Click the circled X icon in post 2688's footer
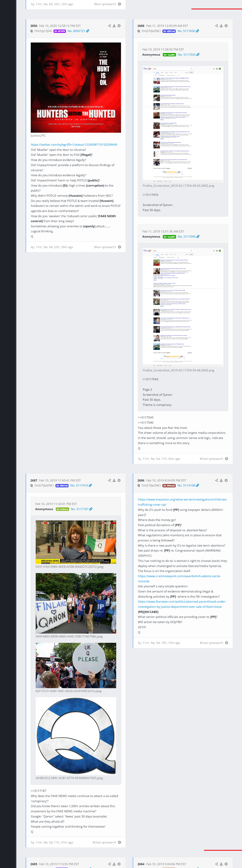 (x=227, y=459)
